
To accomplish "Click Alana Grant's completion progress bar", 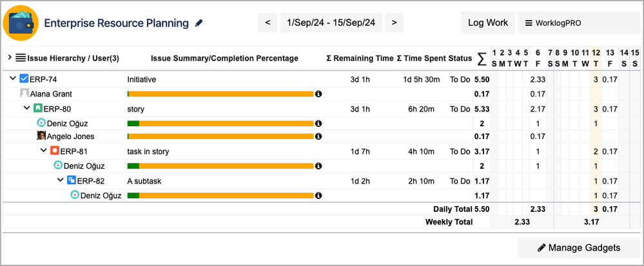I will point(220,94).
